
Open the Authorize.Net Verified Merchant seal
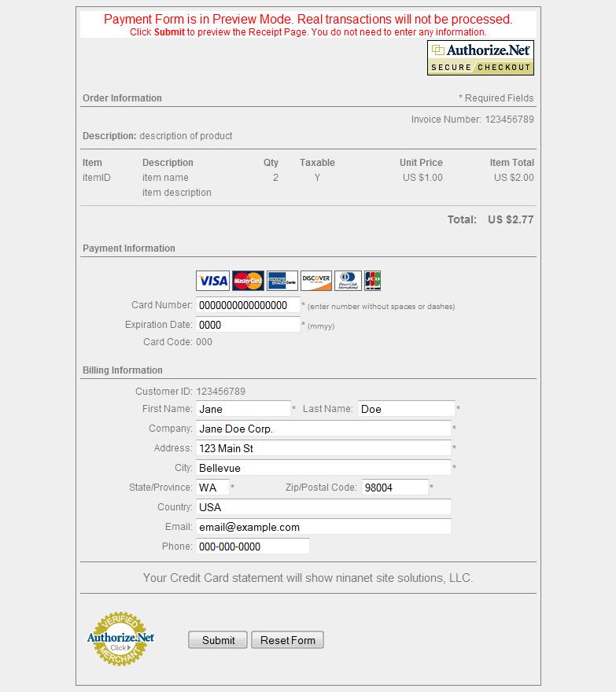(x=120, y=639)
